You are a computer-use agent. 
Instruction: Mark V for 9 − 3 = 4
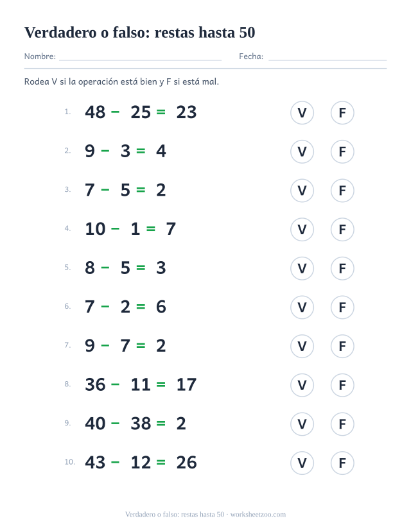click(x=302, y=151)
